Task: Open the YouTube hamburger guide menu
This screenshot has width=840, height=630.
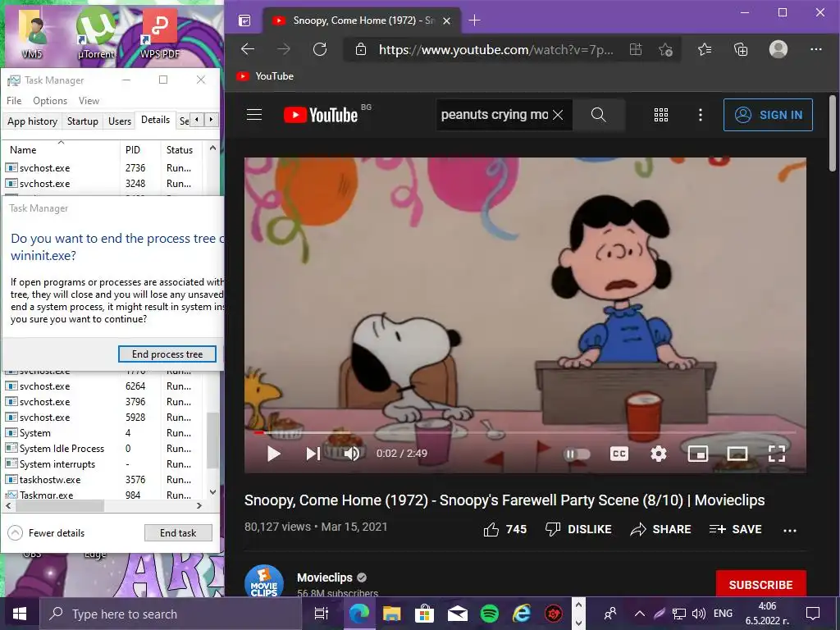Action: 254,115
